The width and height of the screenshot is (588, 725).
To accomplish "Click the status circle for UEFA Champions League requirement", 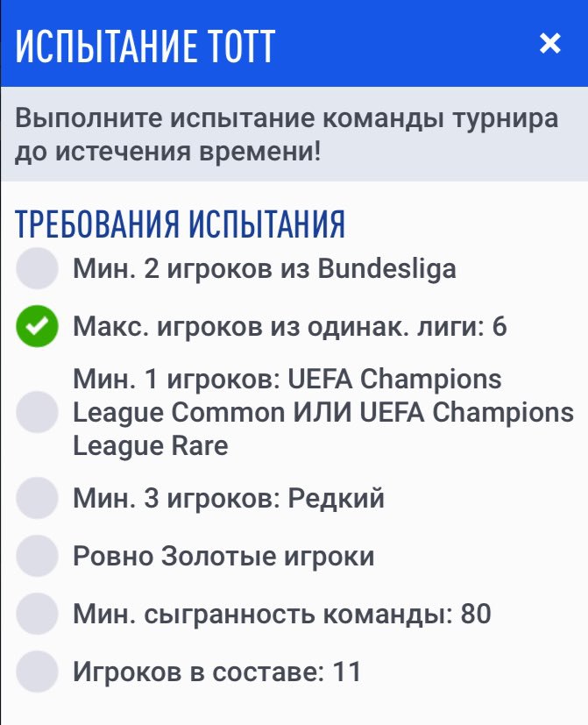I will [x=37, y=412].
